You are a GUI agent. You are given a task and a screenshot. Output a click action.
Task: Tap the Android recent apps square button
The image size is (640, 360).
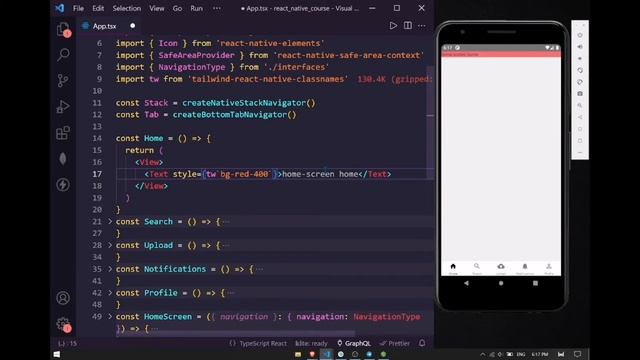click(535, 283)
